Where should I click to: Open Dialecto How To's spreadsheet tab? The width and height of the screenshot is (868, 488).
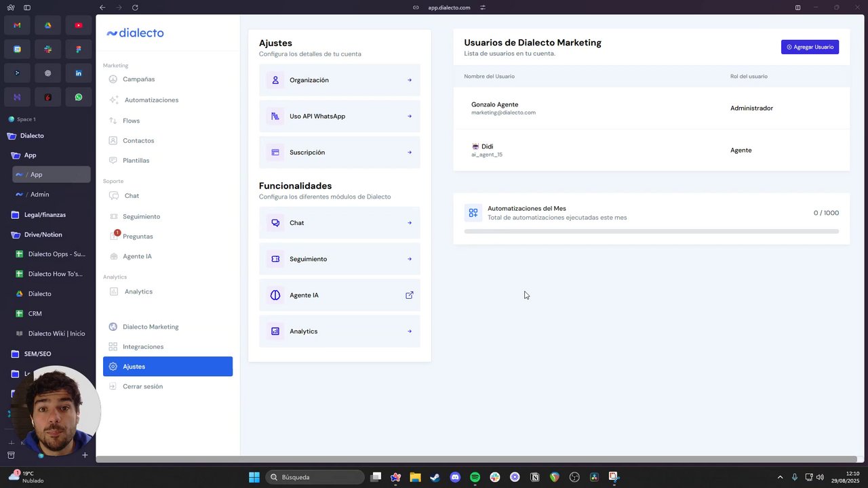51,274
